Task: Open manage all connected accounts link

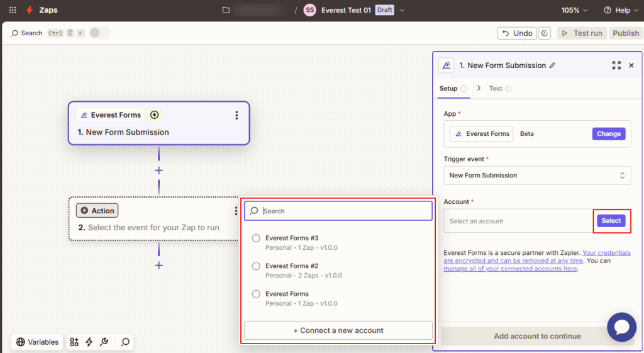Action: pos(510,269)
